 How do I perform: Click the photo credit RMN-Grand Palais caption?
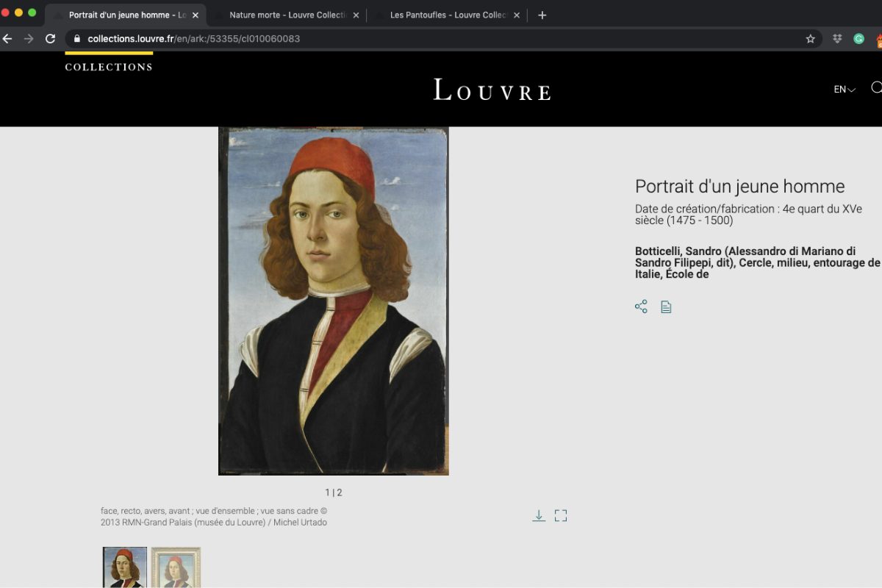214,517
